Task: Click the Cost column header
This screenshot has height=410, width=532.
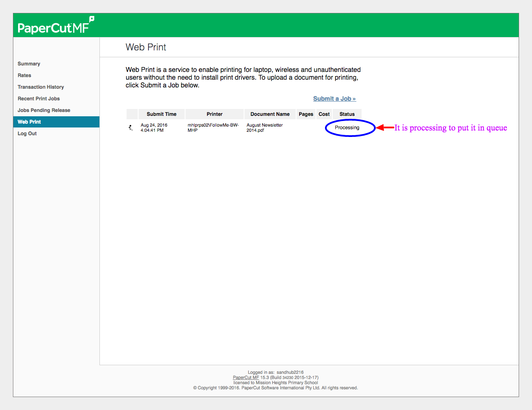Action: coord(324,114)
